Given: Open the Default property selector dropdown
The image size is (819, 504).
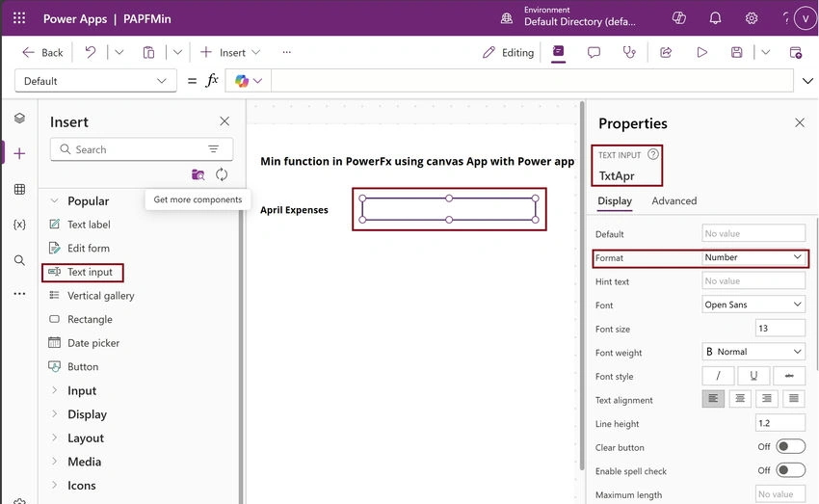Looking at the screenshot, I should coord(95,81).
